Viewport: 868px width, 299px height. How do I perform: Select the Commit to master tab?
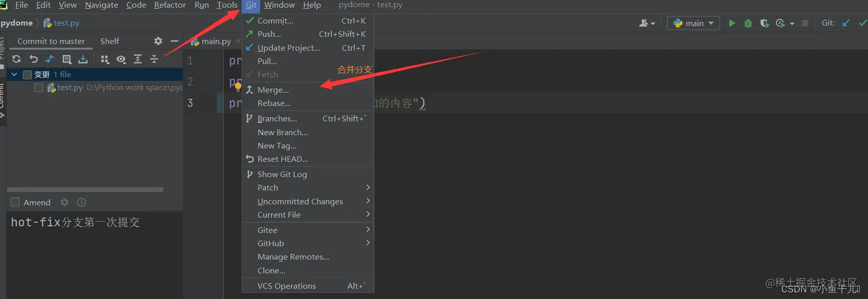pyautogui.click(x=51, y=41)
